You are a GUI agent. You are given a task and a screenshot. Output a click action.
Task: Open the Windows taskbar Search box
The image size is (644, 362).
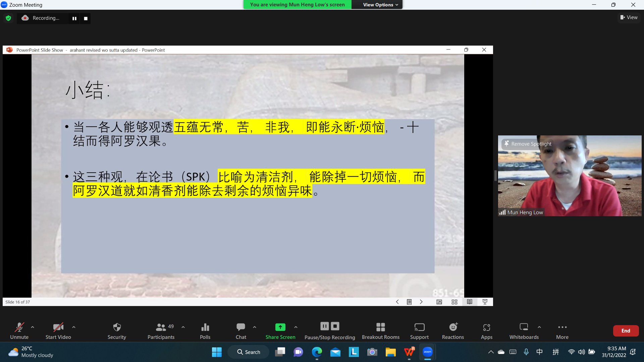[x=249, y=352]
